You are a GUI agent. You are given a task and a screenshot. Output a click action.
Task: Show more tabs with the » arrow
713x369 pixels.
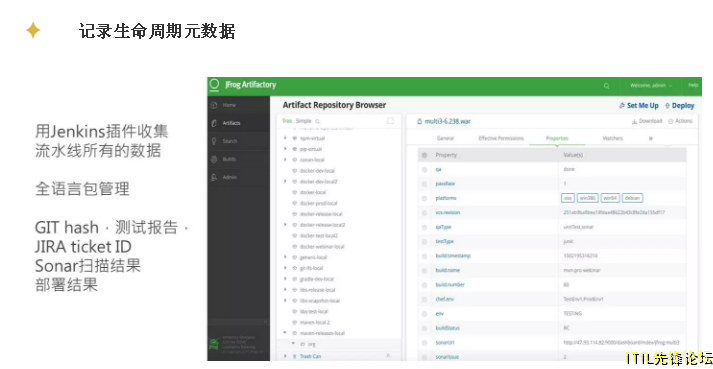pyautogui.click(x=651, y=138)
